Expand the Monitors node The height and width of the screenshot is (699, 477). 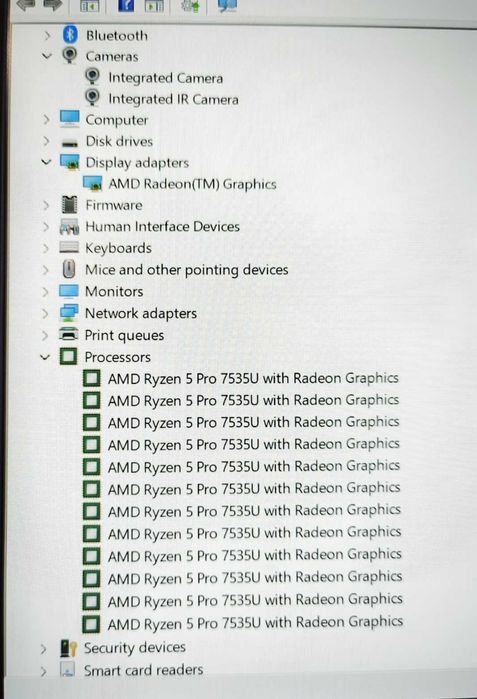pos(45,292)
